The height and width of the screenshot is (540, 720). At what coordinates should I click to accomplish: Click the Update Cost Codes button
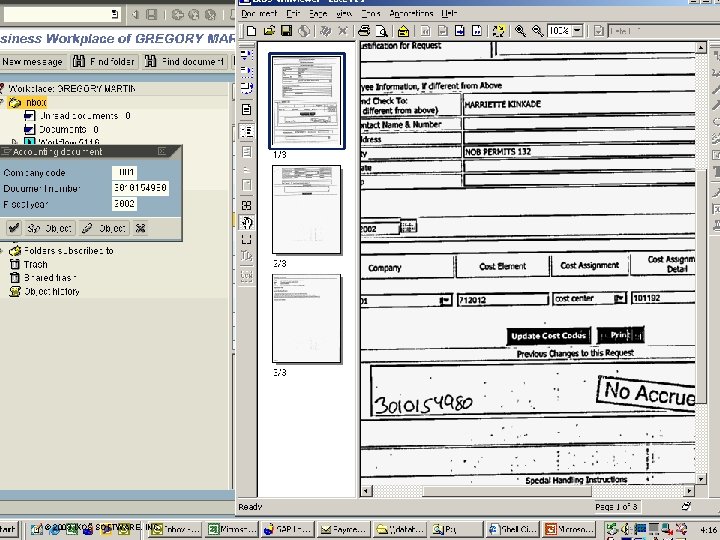549,336
